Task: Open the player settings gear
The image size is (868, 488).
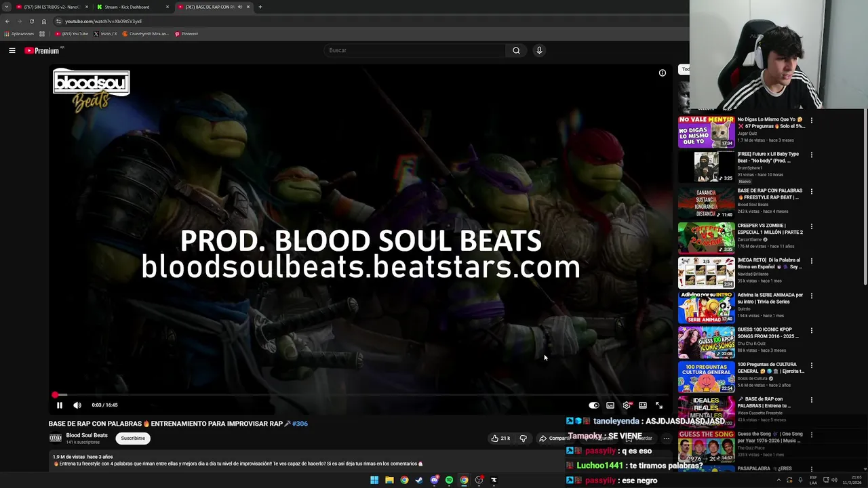Action: tap(627, 405)
